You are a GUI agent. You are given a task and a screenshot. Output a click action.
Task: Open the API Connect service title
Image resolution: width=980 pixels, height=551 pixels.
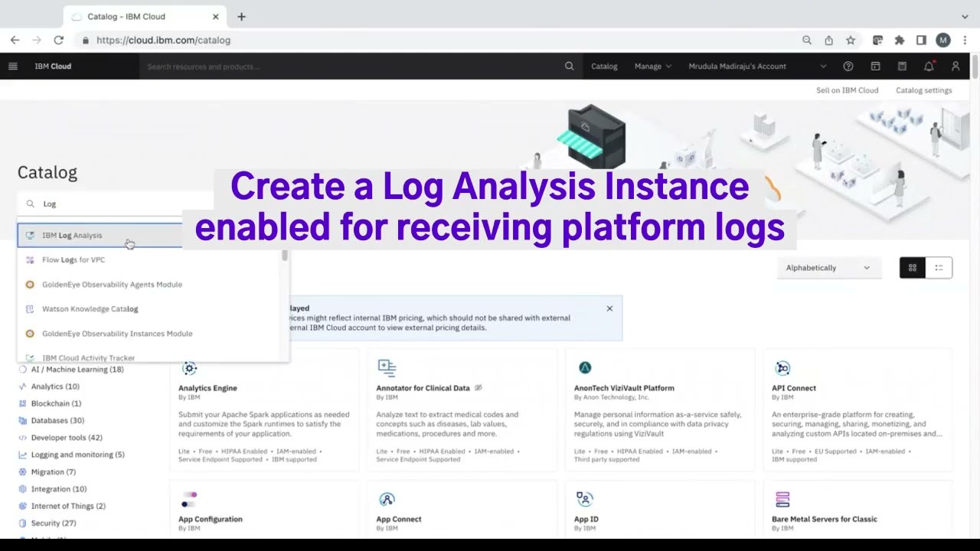click(x=794, y=388)
